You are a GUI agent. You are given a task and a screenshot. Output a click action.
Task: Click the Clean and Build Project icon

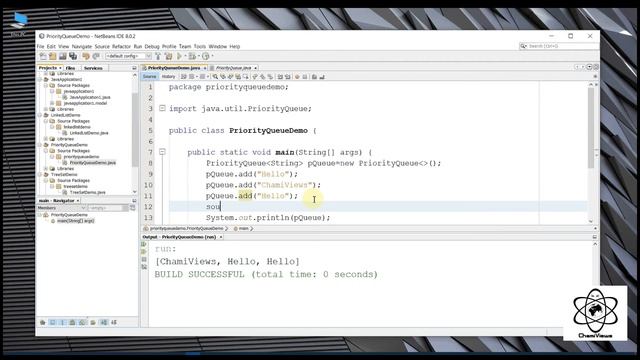pyautogui.click(x=168, y=56)
